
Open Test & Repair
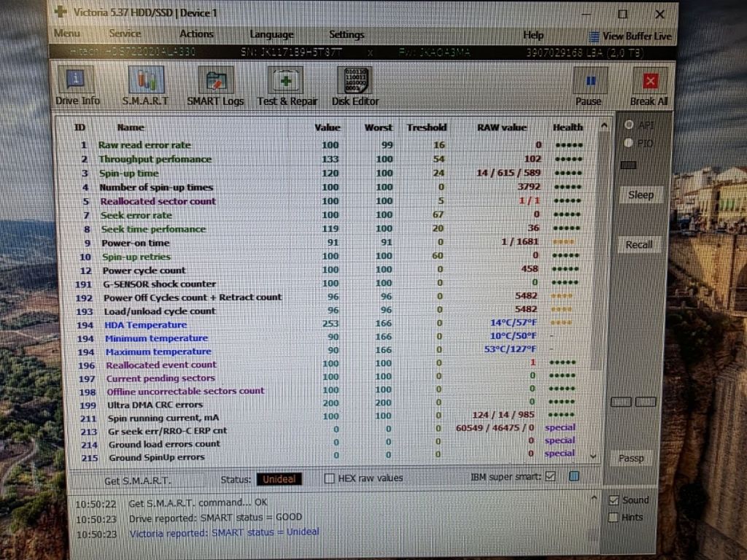pyautogui.click(x=287, y=86)
